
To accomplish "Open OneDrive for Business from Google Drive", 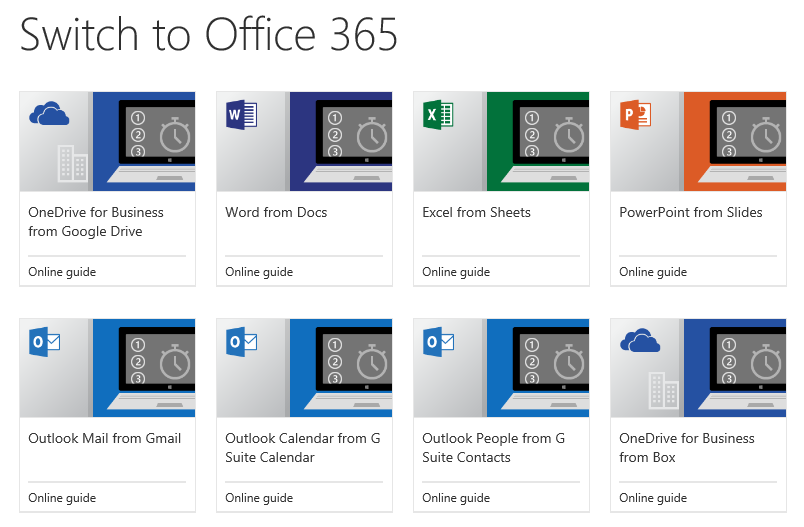I will pyautogui.click(x=96, y=222).
